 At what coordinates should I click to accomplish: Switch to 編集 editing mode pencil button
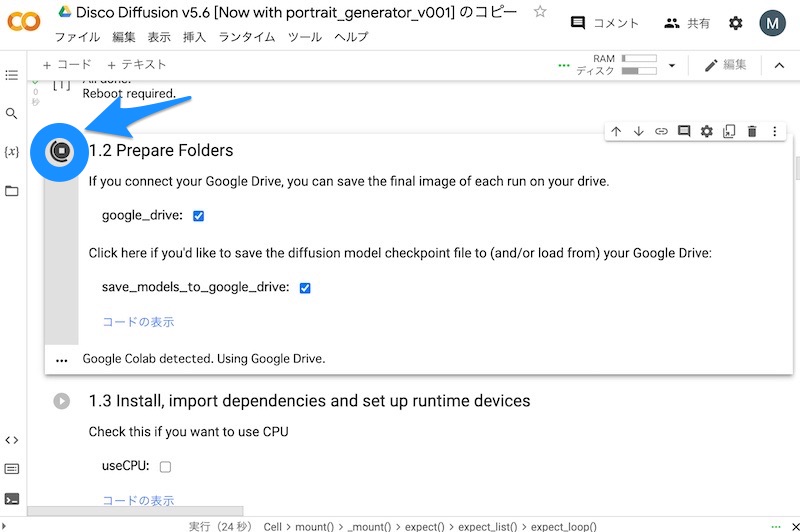tap(725, 65)
